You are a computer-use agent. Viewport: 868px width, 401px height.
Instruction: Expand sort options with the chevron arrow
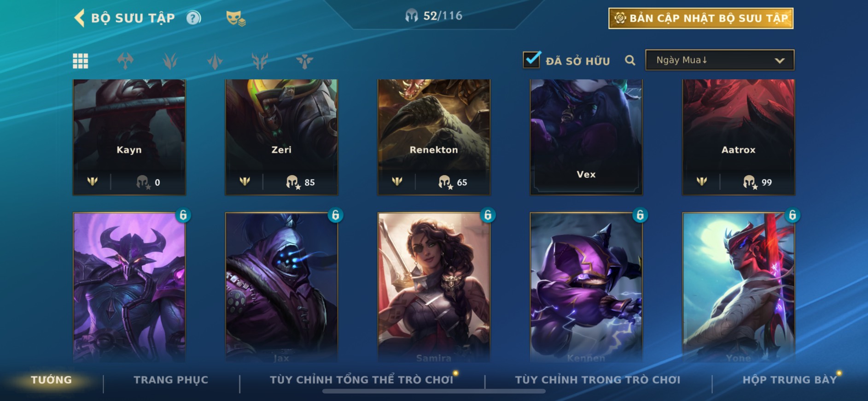click(x=779, y=60)
